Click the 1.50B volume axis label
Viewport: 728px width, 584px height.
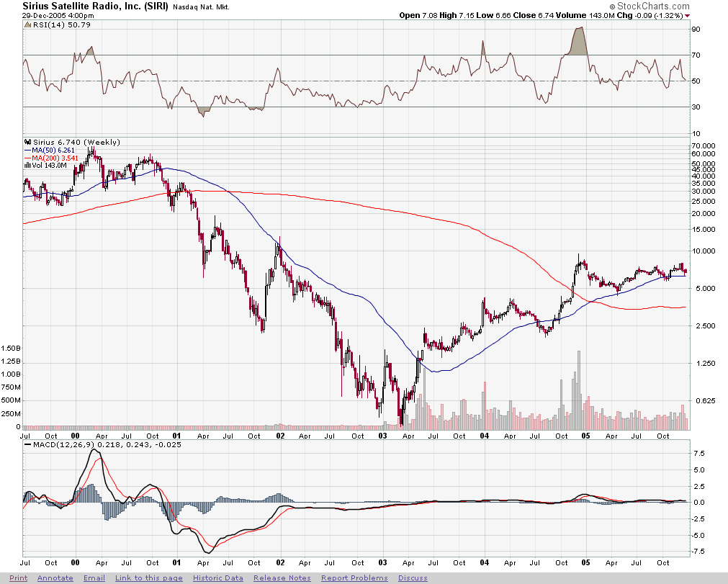click(11, 348)
